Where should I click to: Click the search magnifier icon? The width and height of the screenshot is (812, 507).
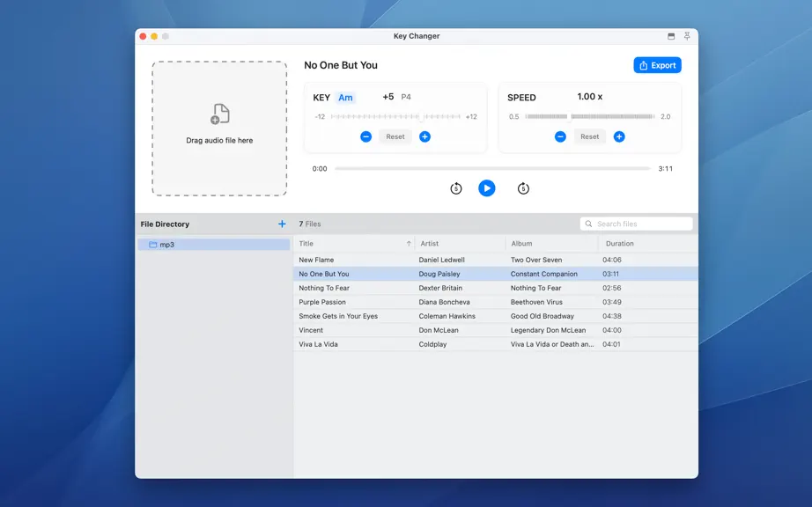click(588, 224)
